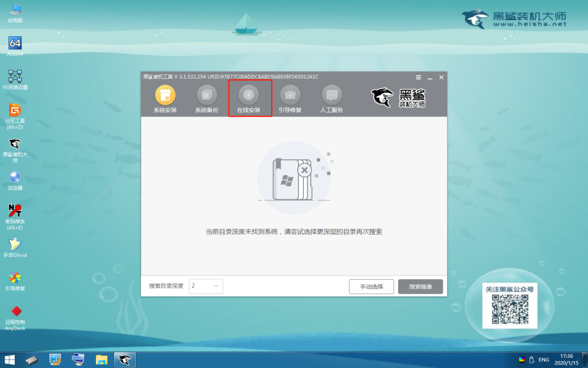Click the 手动选择 button

click(x=371, y=286)
